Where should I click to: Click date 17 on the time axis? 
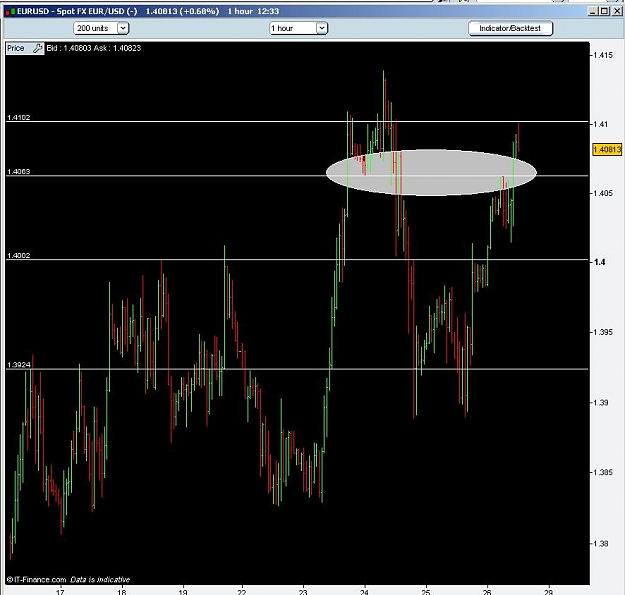tap(60, 591)
